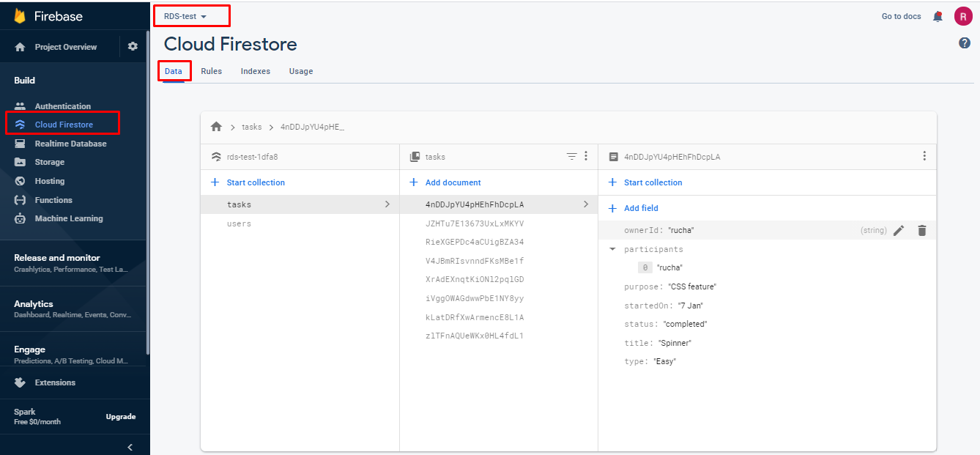The height and width of the screenshot is (455, 980).
Task: Open Realtime Database in the sidebar
Action: 70,144
